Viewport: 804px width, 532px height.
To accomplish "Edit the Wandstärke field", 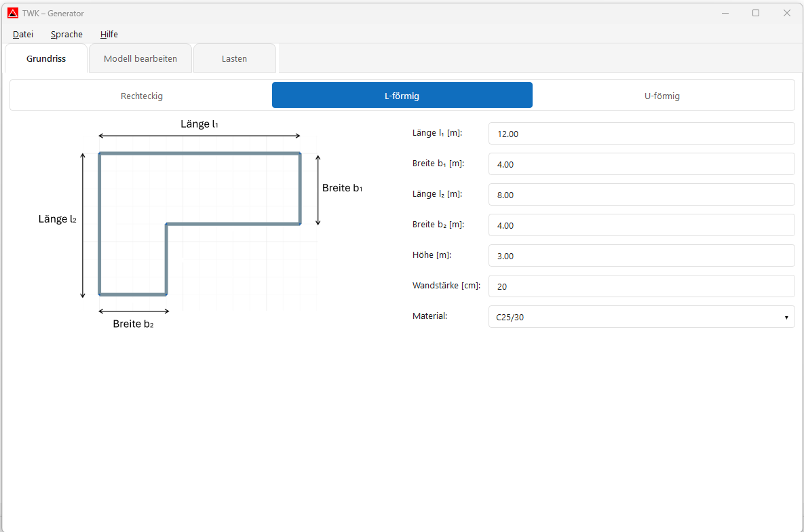I will point(640,286).
